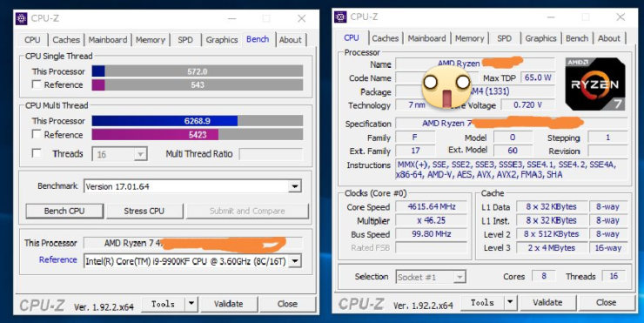The height and width of the screenshot is (323, 644).
Task: Tick the Threads checkbox
Action: (x=37, y=153)
